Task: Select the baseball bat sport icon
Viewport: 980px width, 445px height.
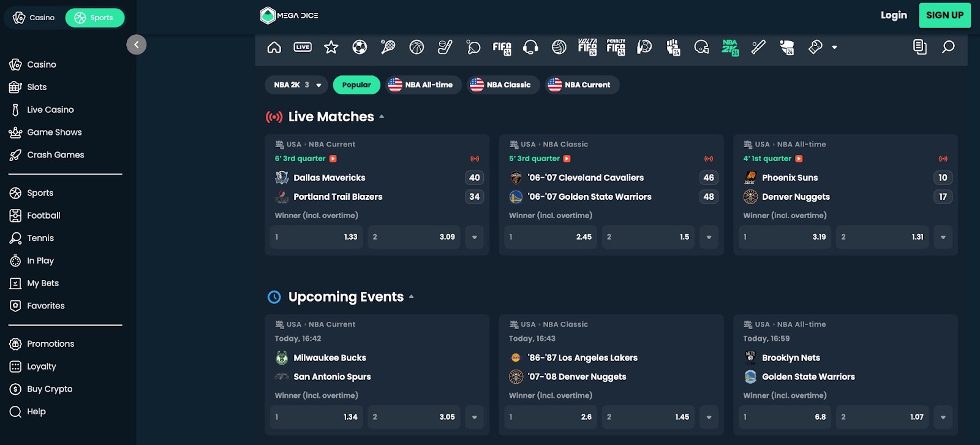Action: pos(758,47)
